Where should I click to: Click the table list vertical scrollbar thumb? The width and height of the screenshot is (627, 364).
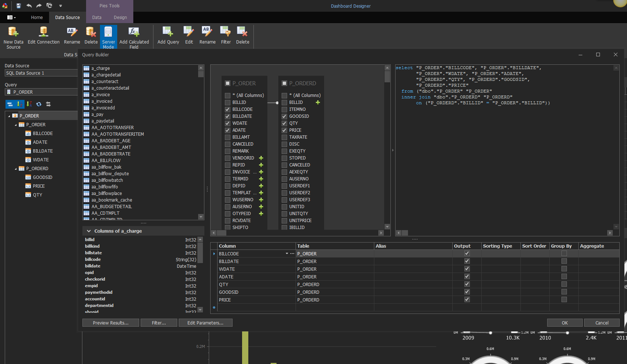click(x=201, y=74)
